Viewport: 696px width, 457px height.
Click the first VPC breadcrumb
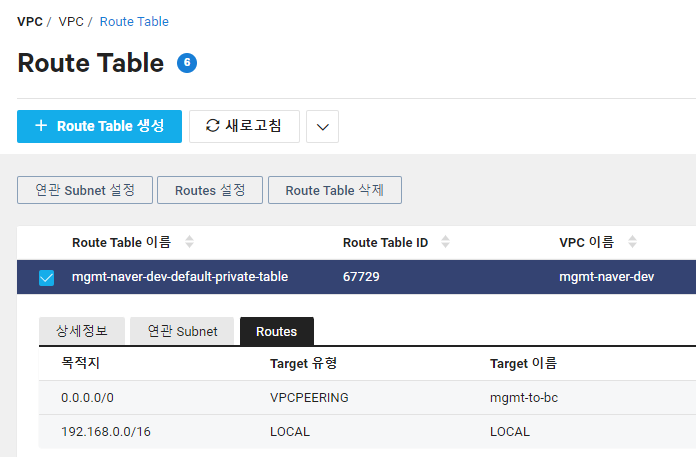(x=30, y=21)
